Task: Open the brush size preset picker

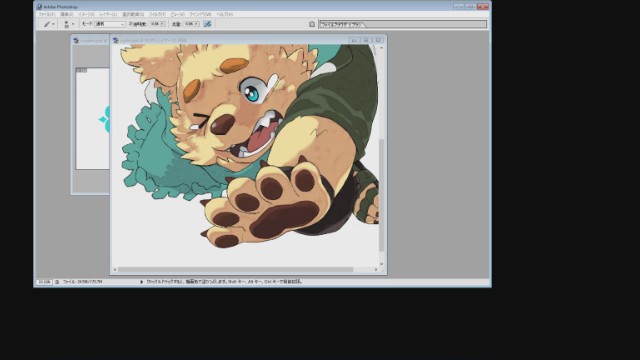Action: [x=69, y=24]
